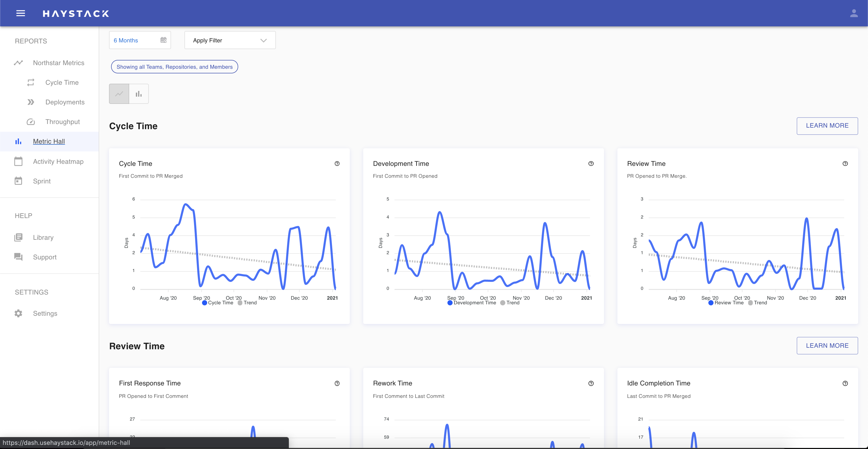
Task: Open the 6 Months date range selector
Action: point(126,40)
